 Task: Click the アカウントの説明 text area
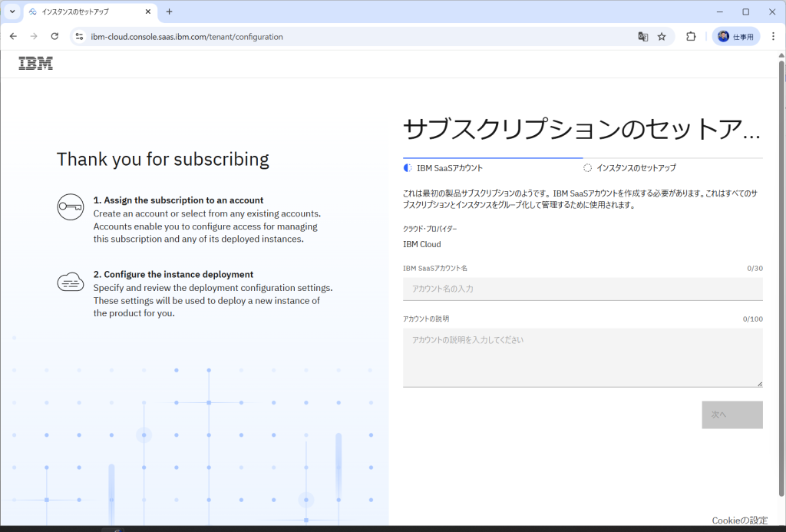583,358
